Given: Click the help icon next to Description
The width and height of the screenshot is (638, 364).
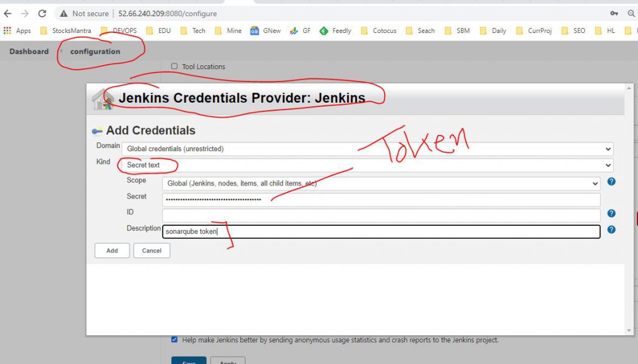Looking at the screenshot, I should coord(611,230).
